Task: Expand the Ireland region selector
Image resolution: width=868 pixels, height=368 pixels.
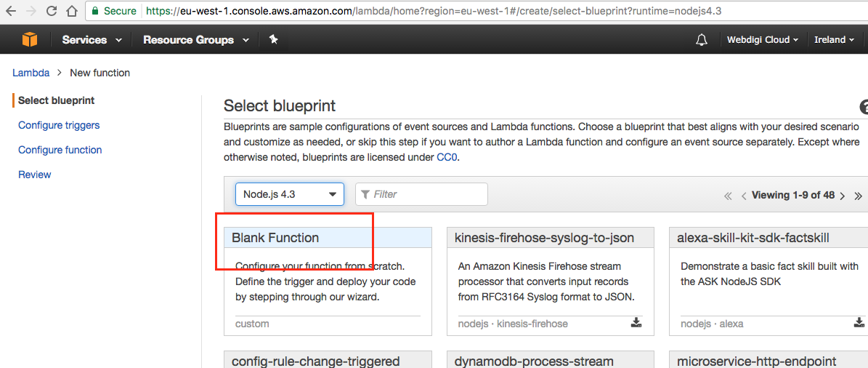Action: click(834, 40)
